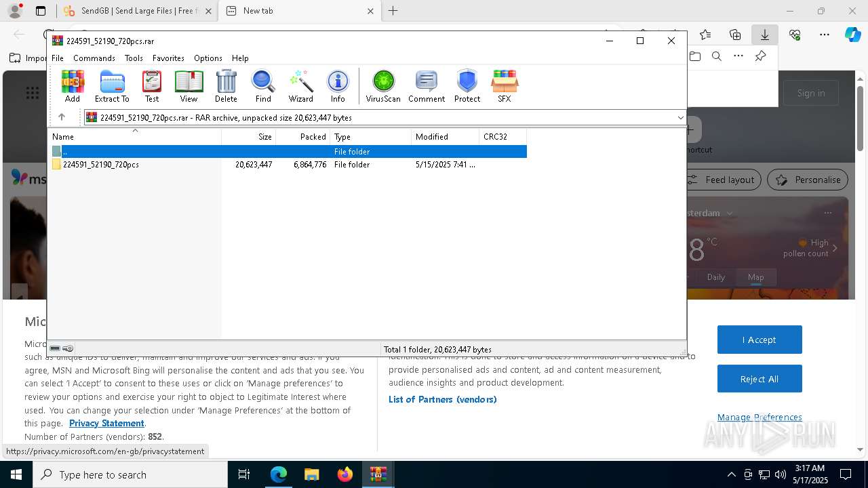Viewport: 868px width, 488px height.
Task: Click the Delete trash can icon
Action: (x=226, y=86)
